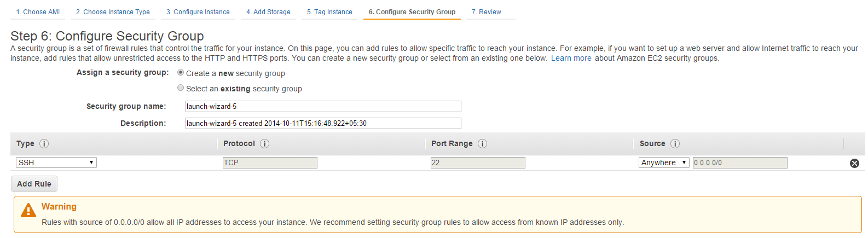Open the 3. Configure Instance tab
Viewport: 868px width, 238px height.
tap(198, 11)
